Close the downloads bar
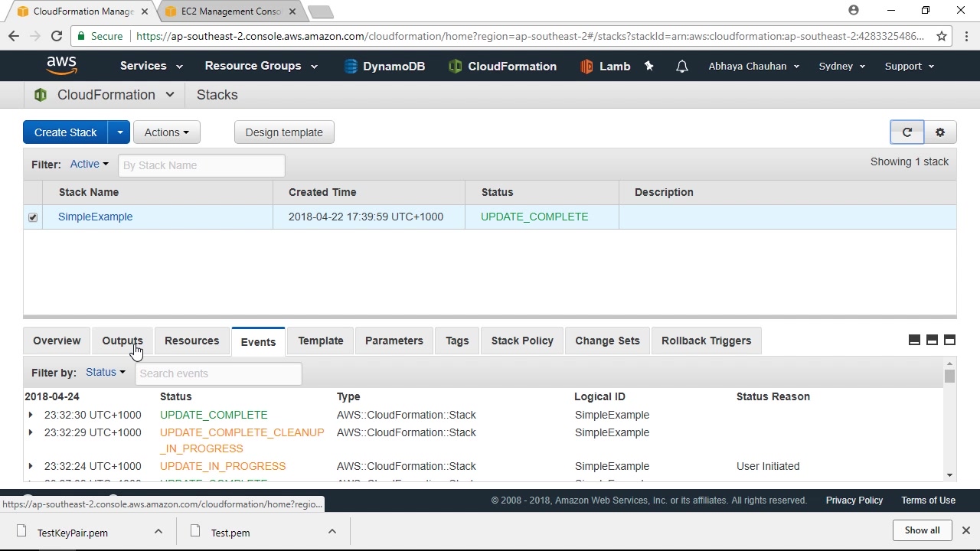The height and width of the screenshot is (551, 980). [966, 530]
